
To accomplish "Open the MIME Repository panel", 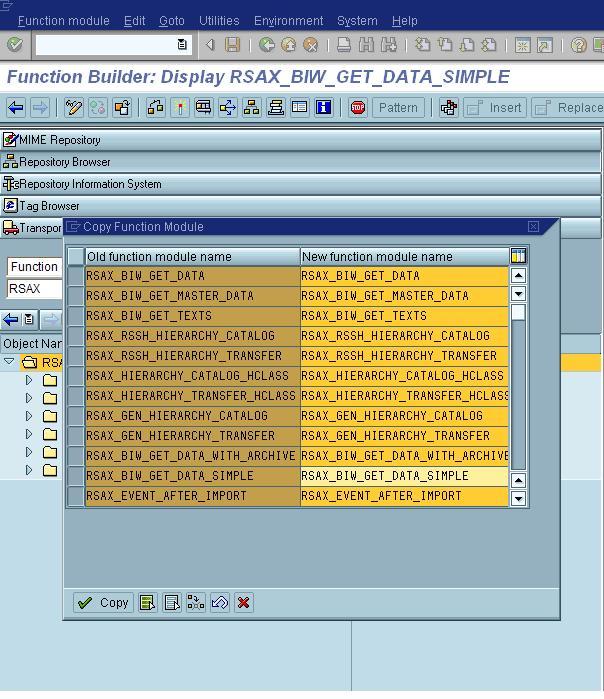I will pos(301,140).
